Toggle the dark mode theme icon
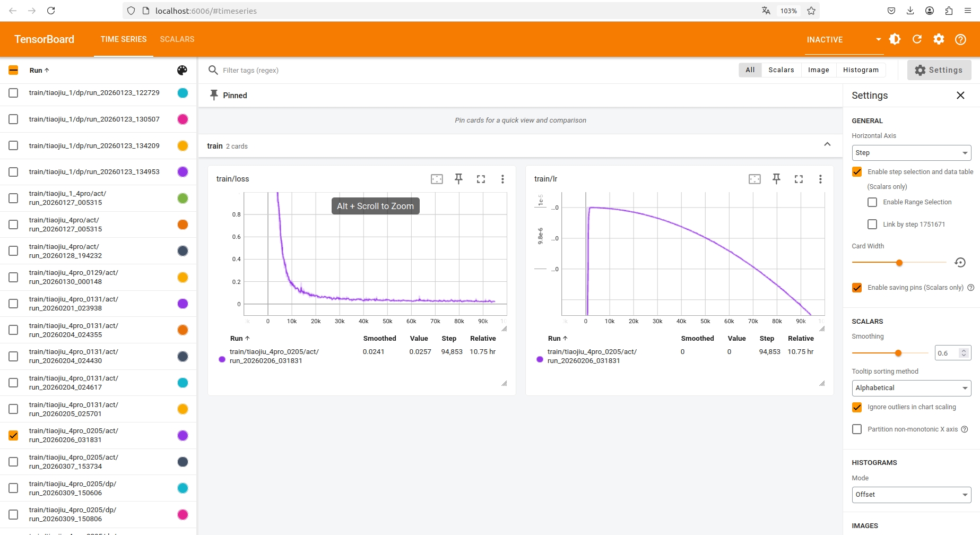 click(895, 39)
